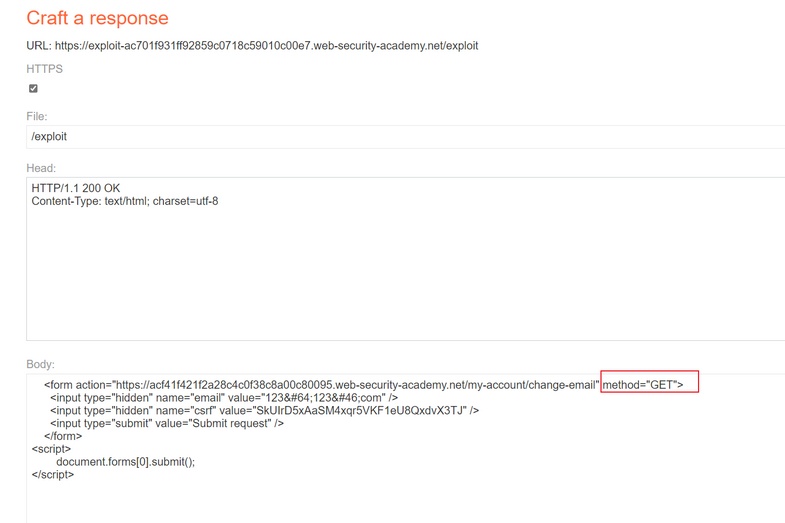Click the closing </script> tag line
The height and width of the screenshot is (523, 785).
click(x=53, y=474)
